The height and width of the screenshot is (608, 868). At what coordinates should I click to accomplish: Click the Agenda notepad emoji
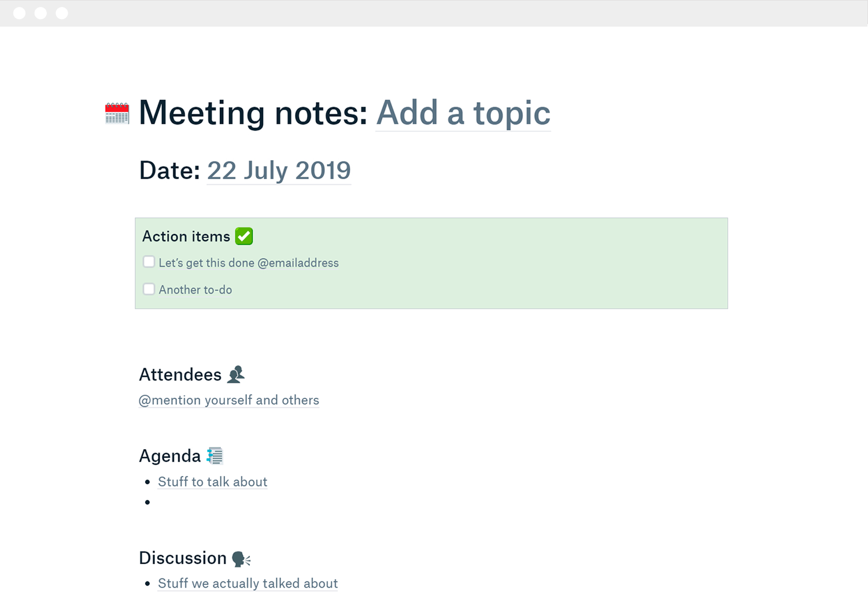pyautogui.click(x=215, y=456)
